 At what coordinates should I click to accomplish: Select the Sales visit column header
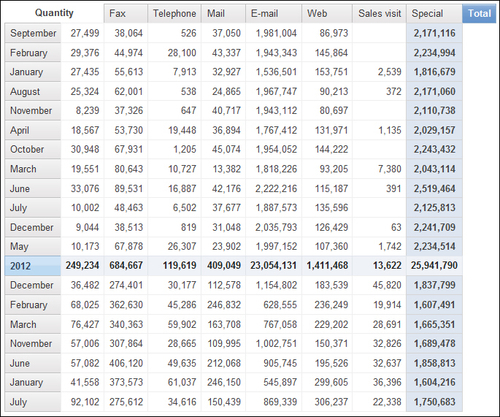379,14
